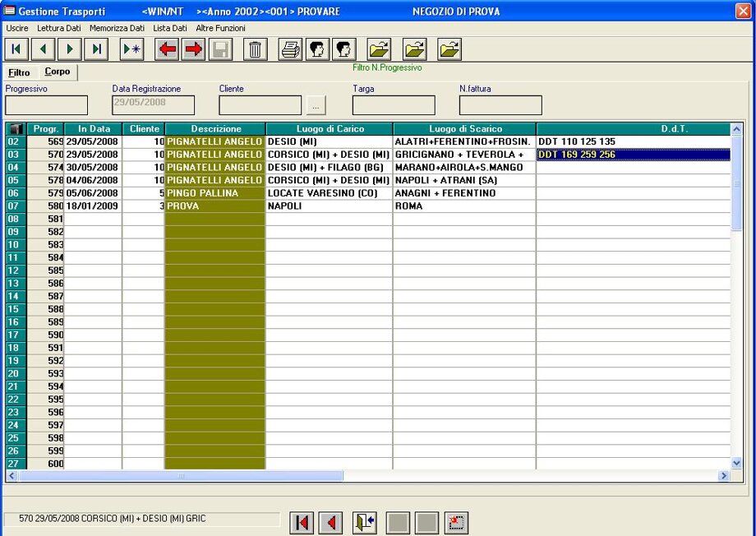Focus the Progressivo filter field
Screen dimensions: 756x536
point(46,105)
